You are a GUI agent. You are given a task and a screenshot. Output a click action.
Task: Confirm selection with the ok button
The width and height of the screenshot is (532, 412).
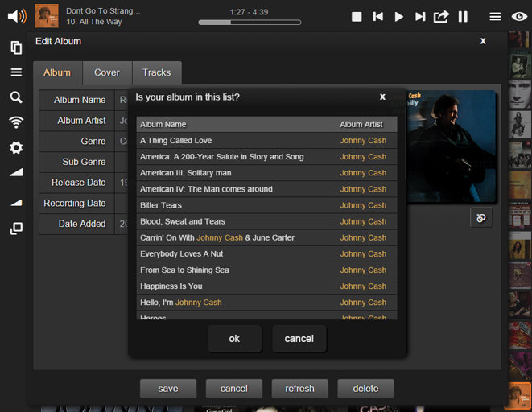pyautogui.click(x=234, y=339)
